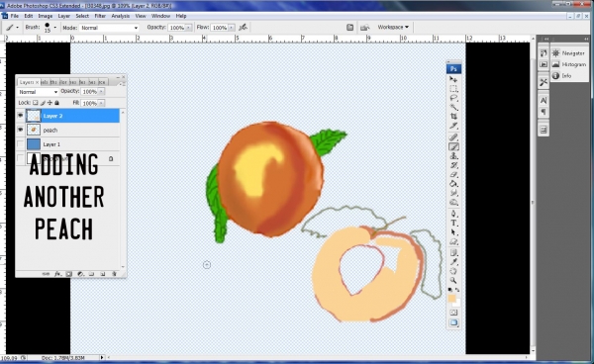Select the Type tool
The image size is (594, 364).
(453, 224)
